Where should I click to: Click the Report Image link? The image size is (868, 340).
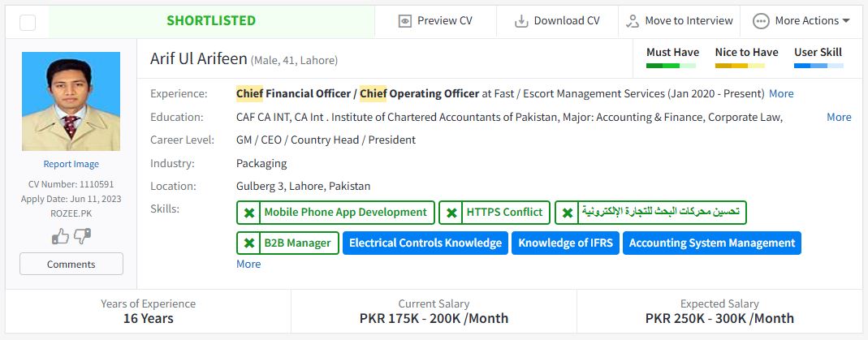pos(71,164)
